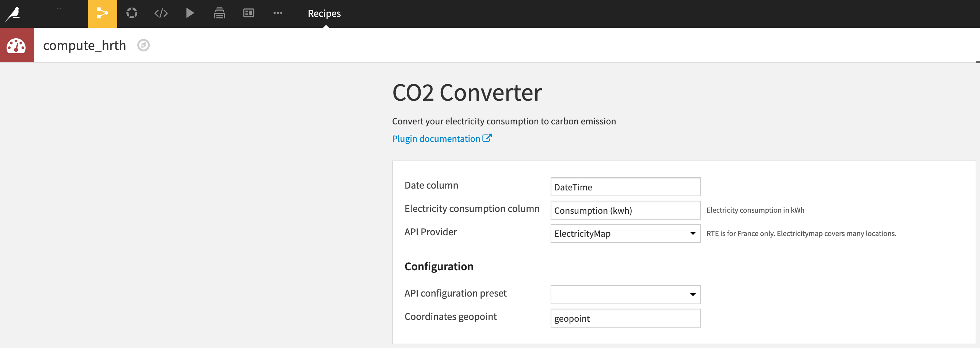The image size is (980, 348).
Task: Open the Plugin documentation link
Action: coord(436,139)
